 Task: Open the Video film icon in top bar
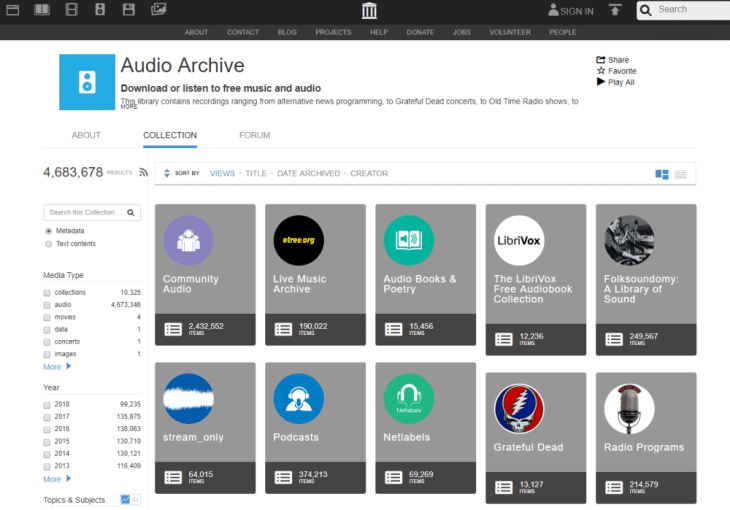coord(71,9)
